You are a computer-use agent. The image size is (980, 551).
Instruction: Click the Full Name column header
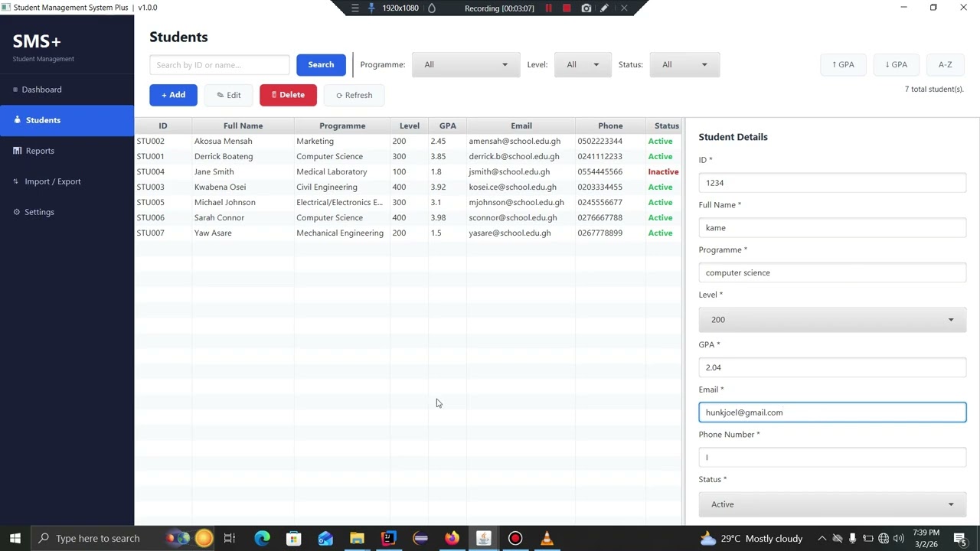[243, 126]
